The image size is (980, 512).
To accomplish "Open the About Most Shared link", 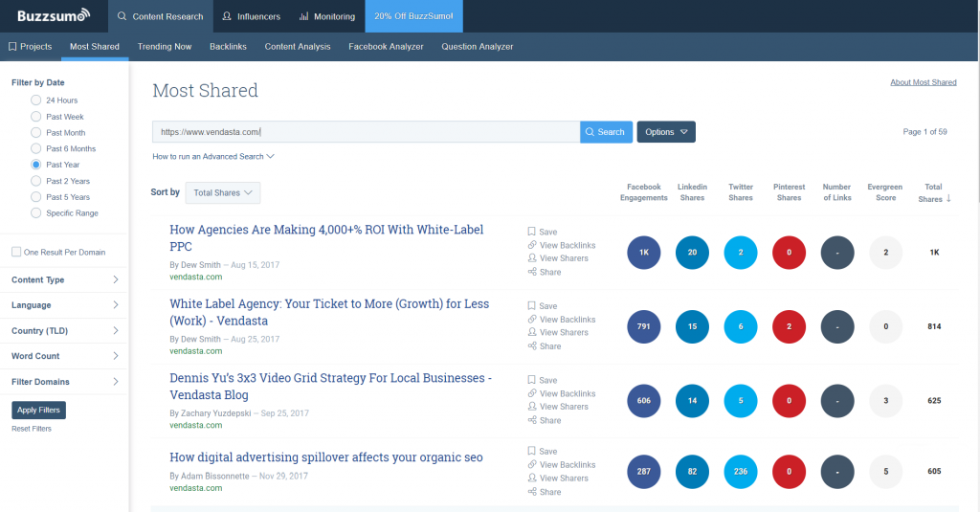I will (923, 82).
